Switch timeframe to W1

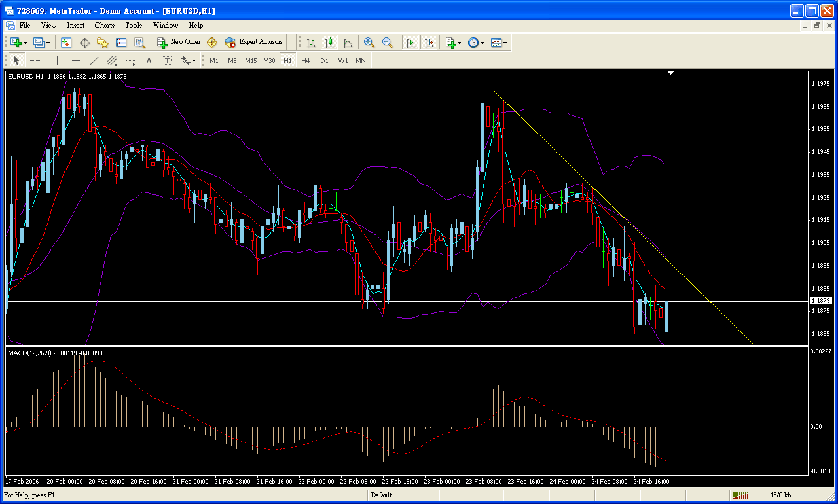coord(343,60)
